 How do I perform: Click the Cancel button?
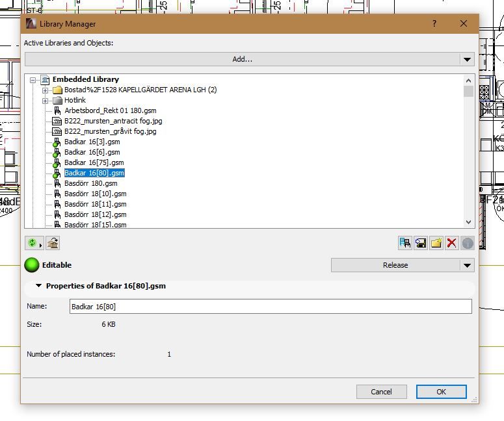point(382,392)
